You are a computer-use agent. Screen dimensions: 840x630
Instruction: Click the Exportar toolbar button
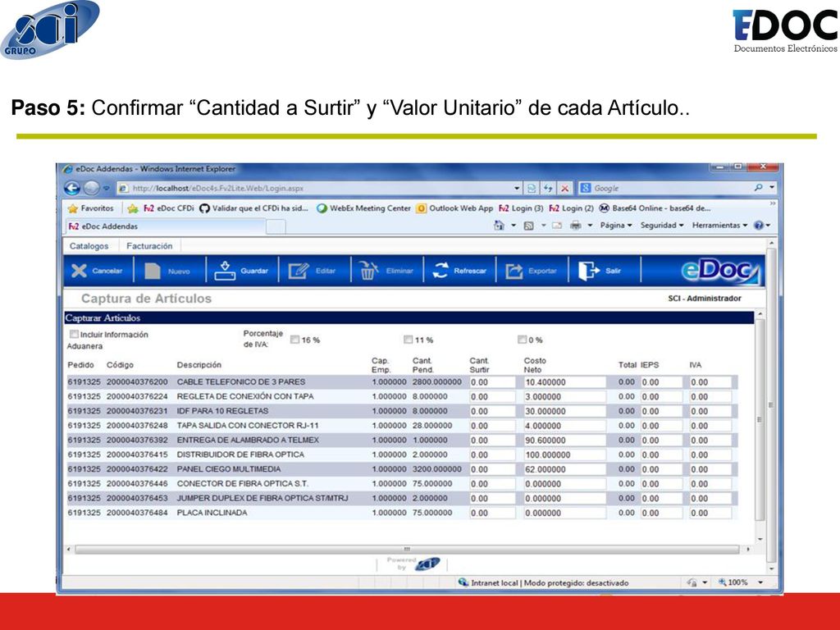(532, 271)
